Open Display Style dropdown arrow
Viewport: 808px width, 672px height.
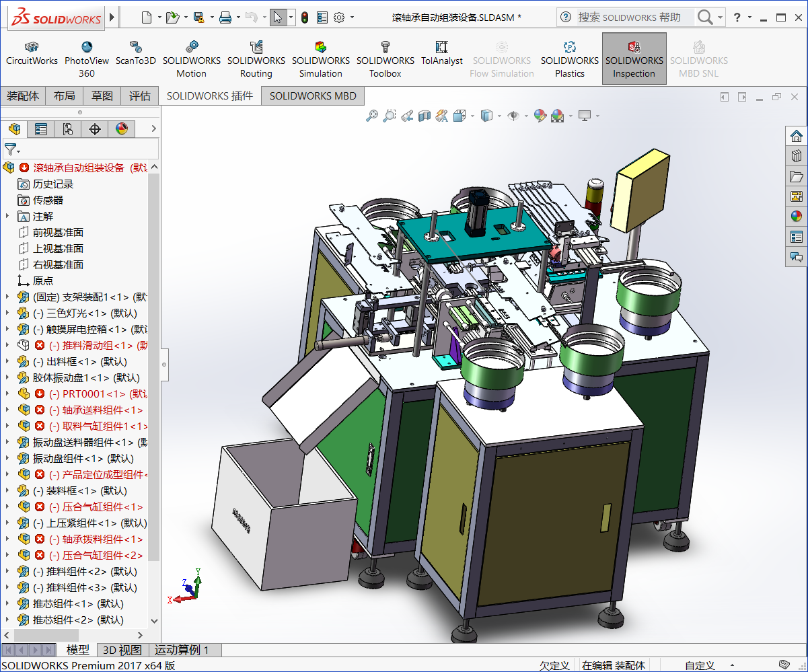click(x=499, y=116)
